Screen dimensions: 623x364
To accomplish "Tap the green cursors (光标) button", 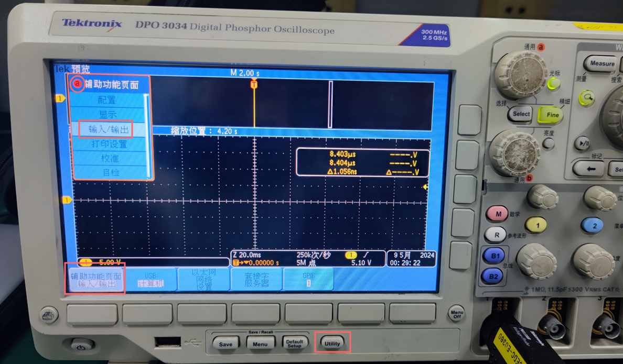I will (x=553, y=84).
